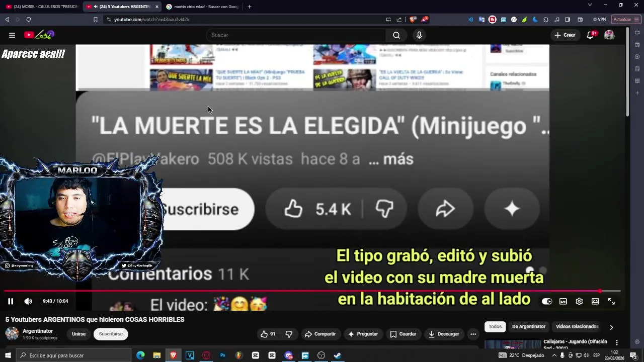Click the YouTube search box
The height and width of the screenshot is (362, 644).
tap(297, 35)
